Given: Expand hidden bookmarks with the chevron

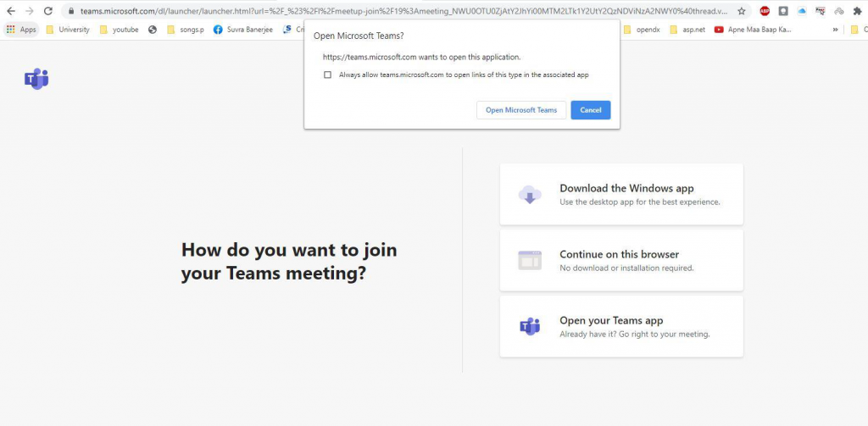Looking at the screenshot, I should point(836,30).
